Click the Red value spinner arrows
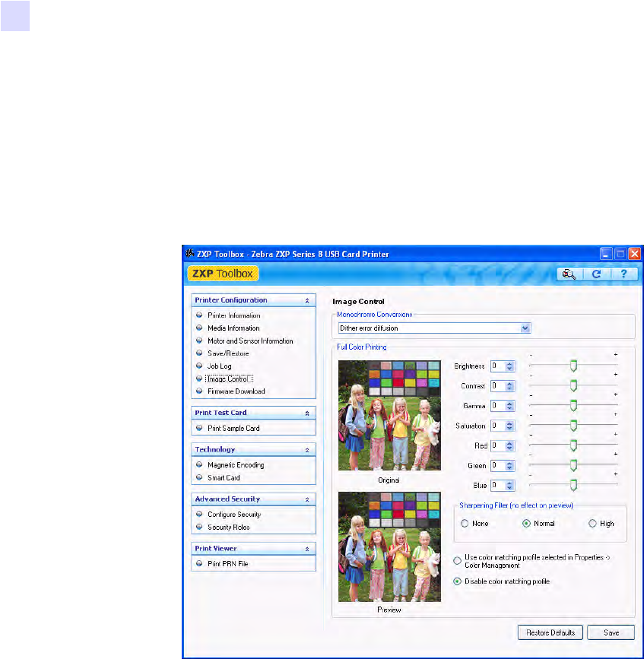 pyautogui.click(x=509, y=446)
